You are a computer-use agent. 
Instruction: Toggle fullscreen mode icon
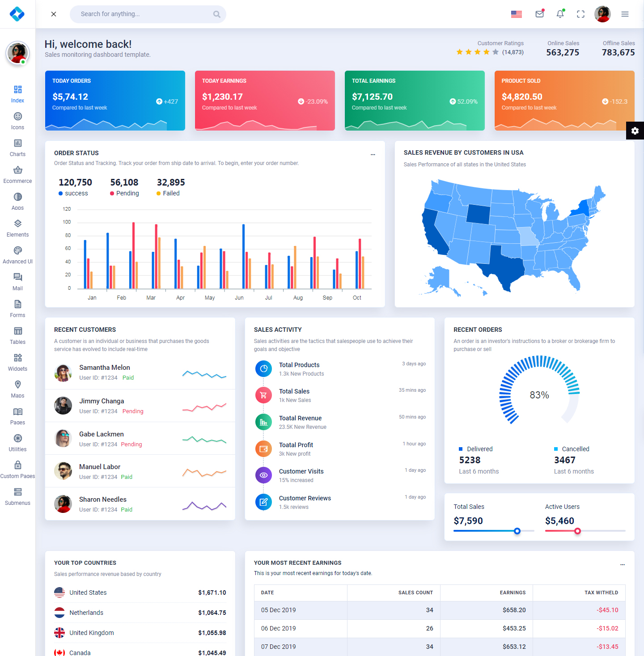580,14
